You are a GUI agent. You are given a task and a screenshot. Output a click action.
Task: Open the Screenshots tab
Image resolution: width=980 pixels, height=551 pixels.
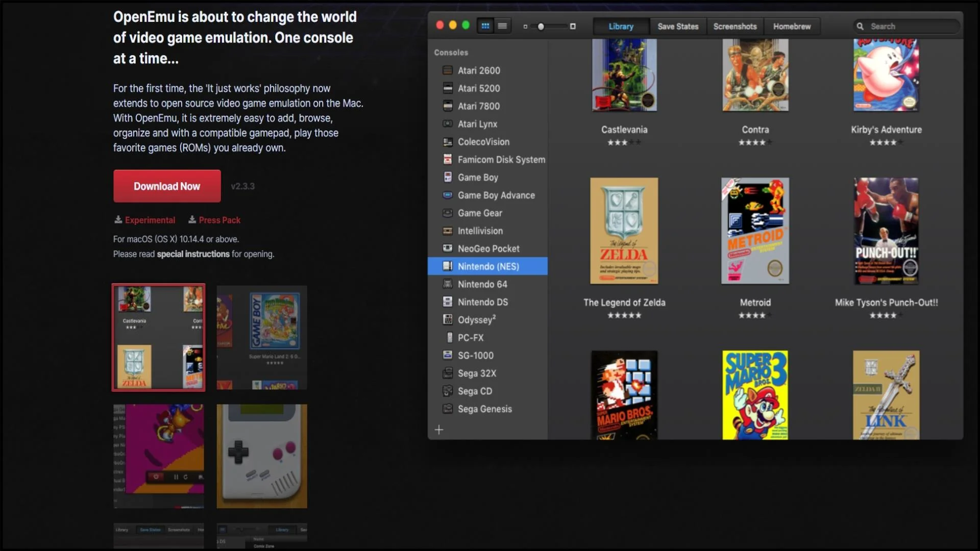pos(735,27)
